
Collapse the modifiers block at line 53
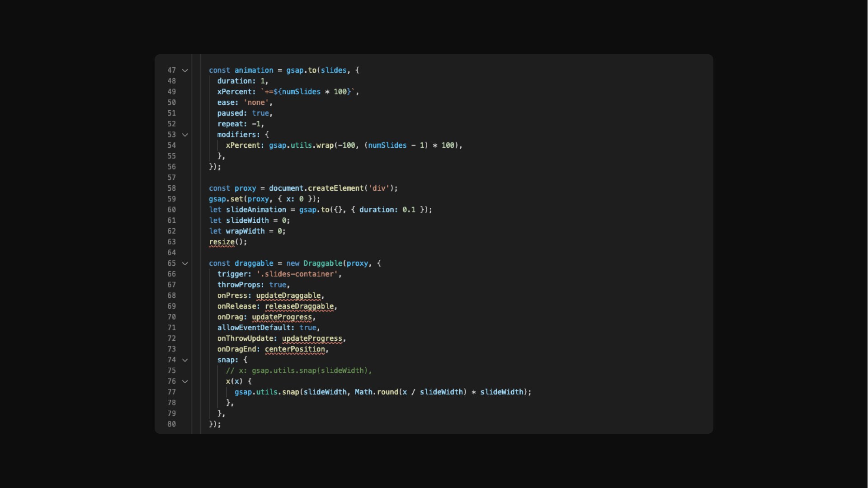pyautogui.click(x=185, y=135)
